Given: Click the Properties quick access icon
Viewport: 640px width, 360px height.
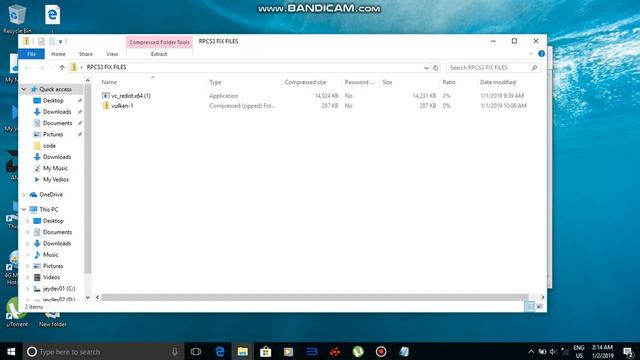Looking at the screenshot, I should pos(41,41).
